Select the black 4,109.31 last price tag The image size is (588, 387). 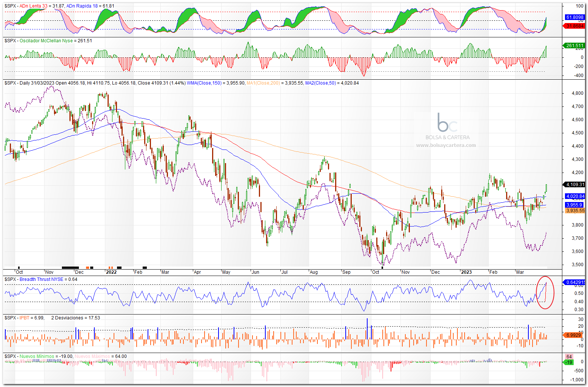575,185
